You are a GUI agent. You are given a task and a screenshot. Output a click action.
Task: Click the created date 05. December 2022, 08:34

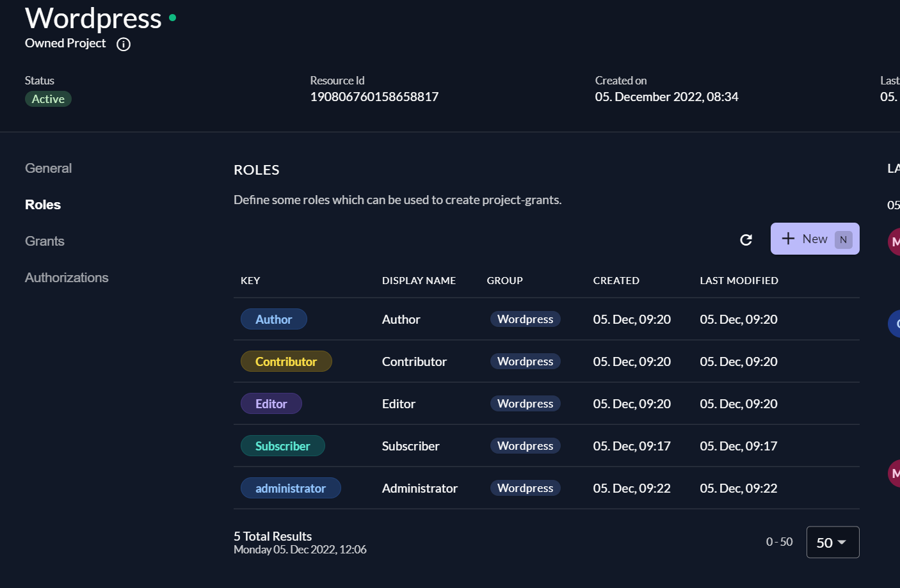[667, 97]
